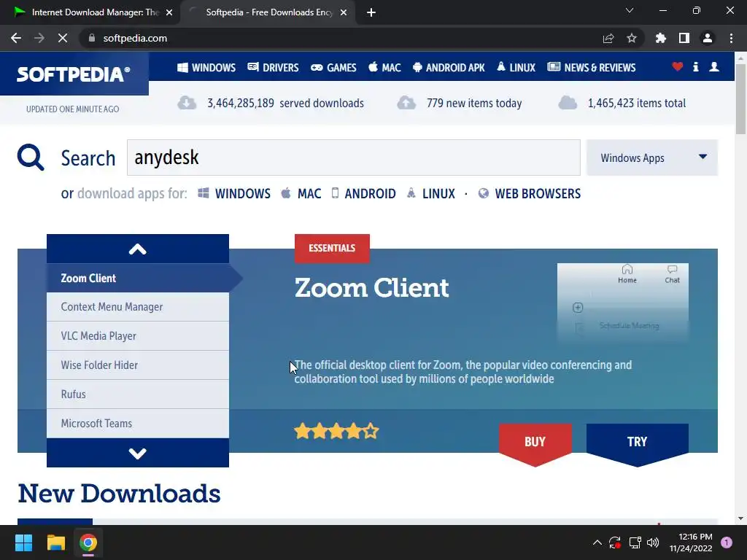Screen dimensions: 747x560
Task: Click the share page icon
Action: pyautogui.click(x=608, y=38)
